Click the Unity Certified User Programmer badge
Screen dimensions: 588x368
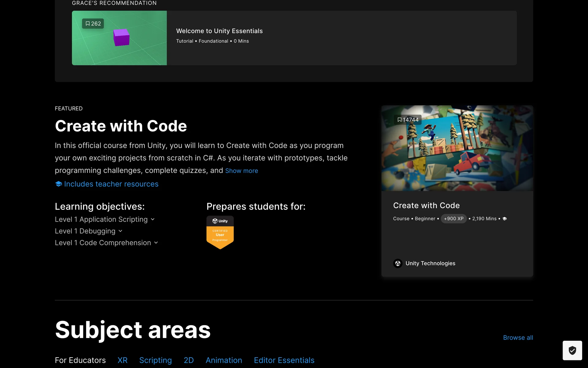click(220, 232)
